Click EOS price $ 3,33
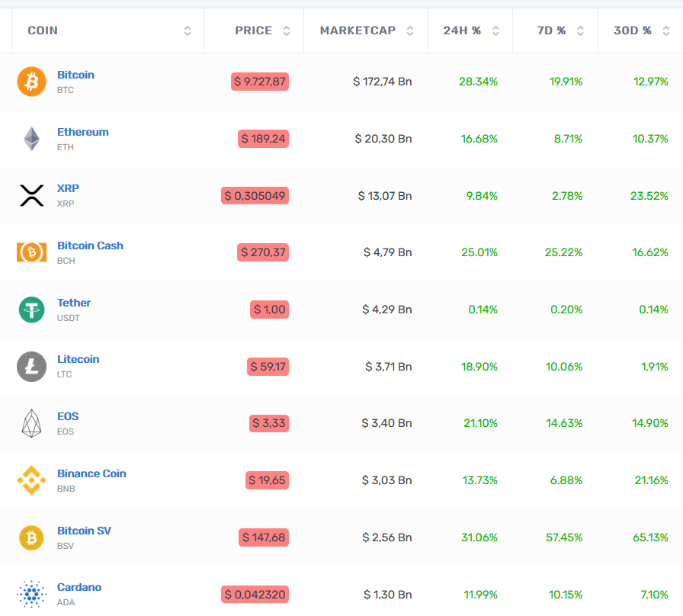The height and width of the screenshot is (616, 683). pyautogui.click(x=269, y=423)
